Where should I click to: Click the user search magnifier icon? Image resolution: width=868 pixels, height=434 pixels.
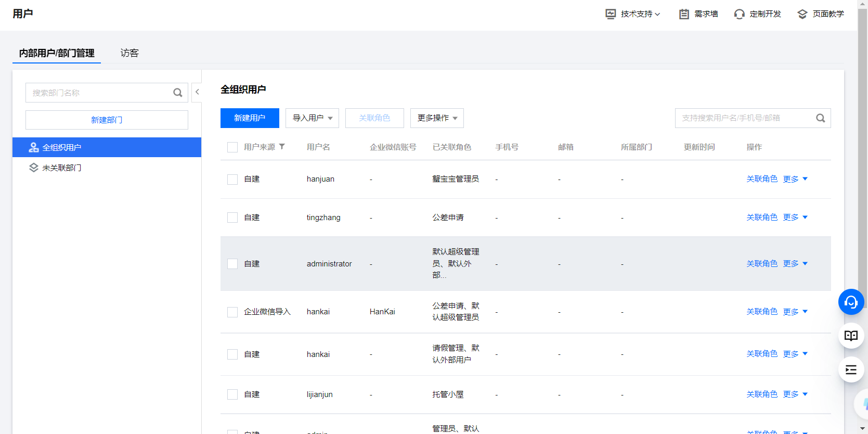pos(821,118)
